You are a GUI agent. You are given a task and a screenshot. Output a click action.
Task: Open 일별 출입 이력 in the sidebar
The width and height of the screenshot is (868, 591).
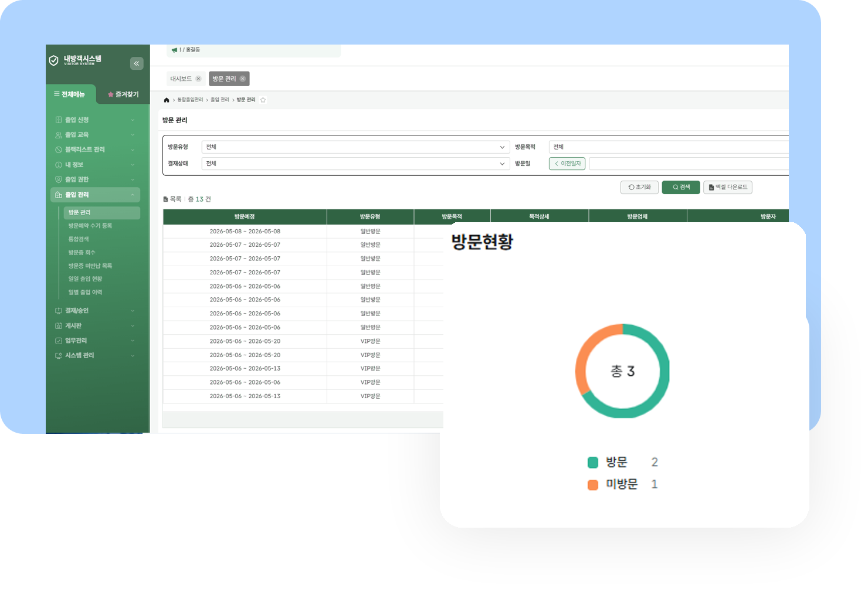coord(85,293)
